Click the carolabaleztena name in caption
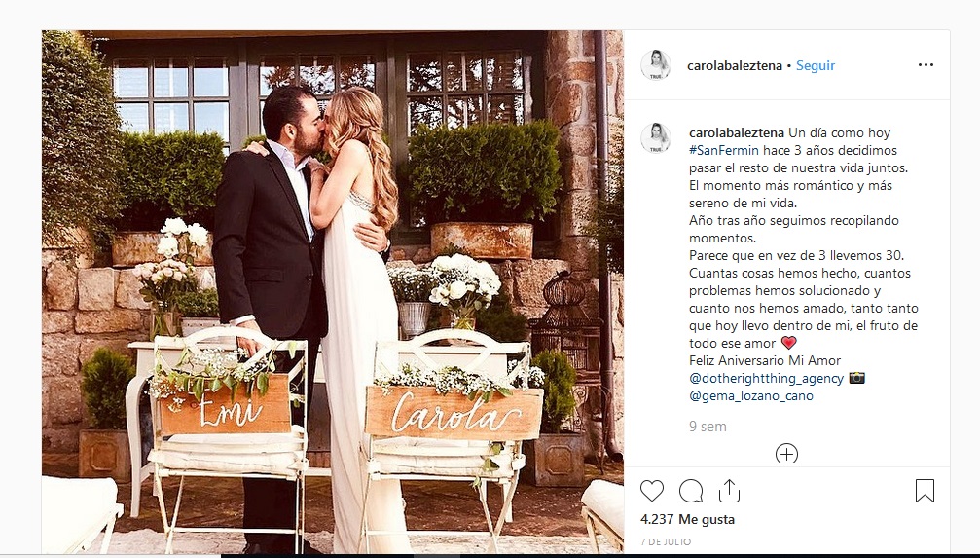The height and width of the screenshot is (558, 980). (737, 132)
